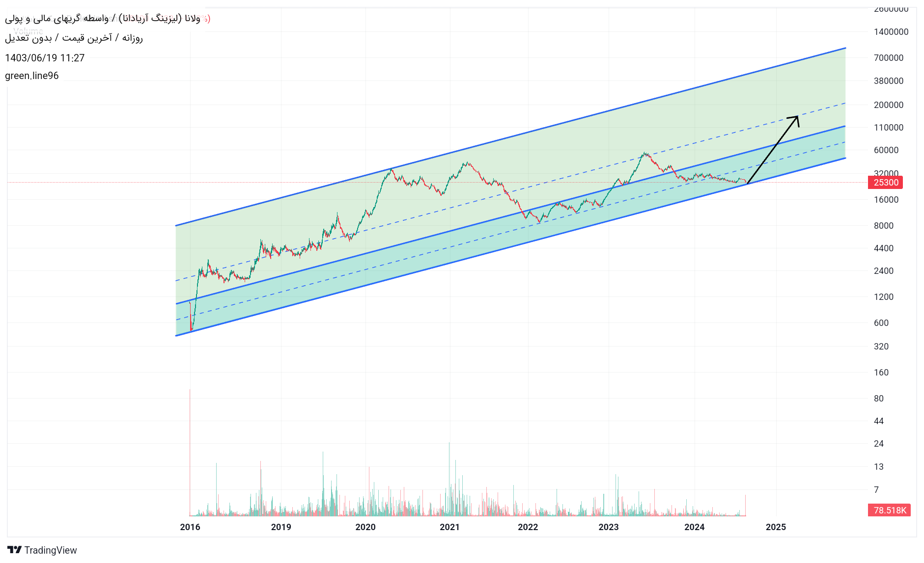Click the 8000 price axis label

(884, 226)
